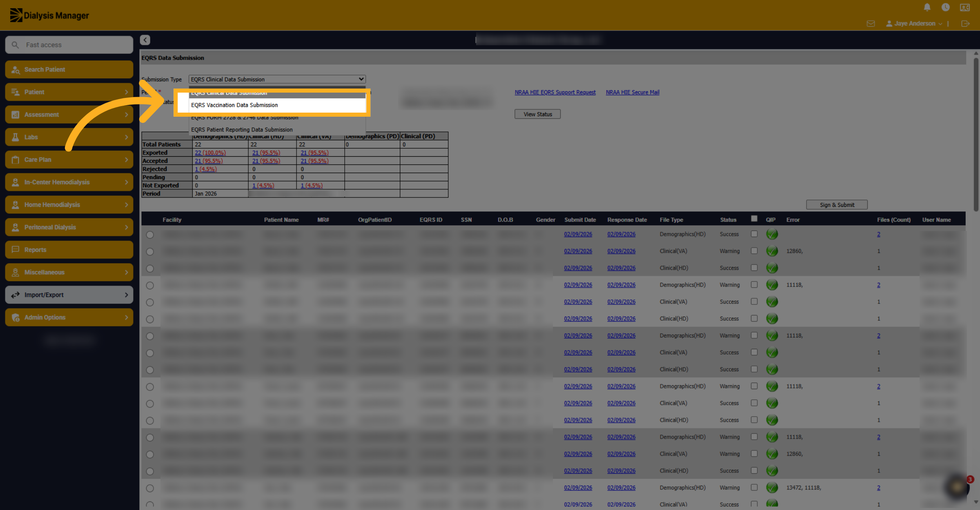Expand In-Center Hemodialysis menu
The image size is (980, 510).
click(69, 182)
